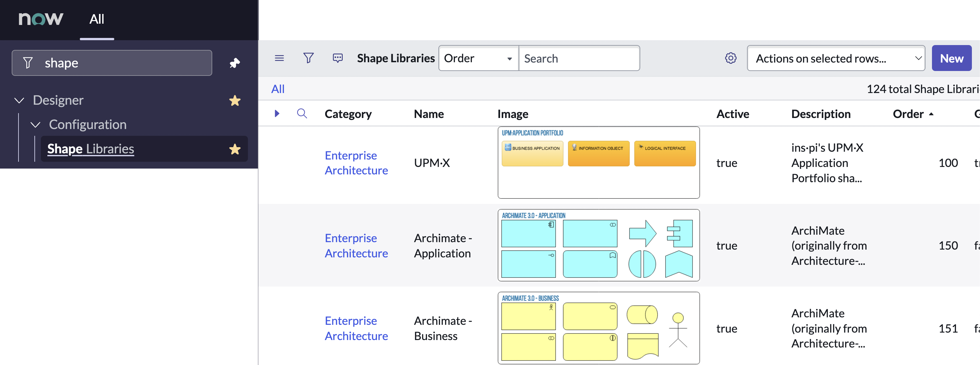Sort by Name column header
Image resolution: width=980 pixels, height=365 pixels.
[429, 114]
